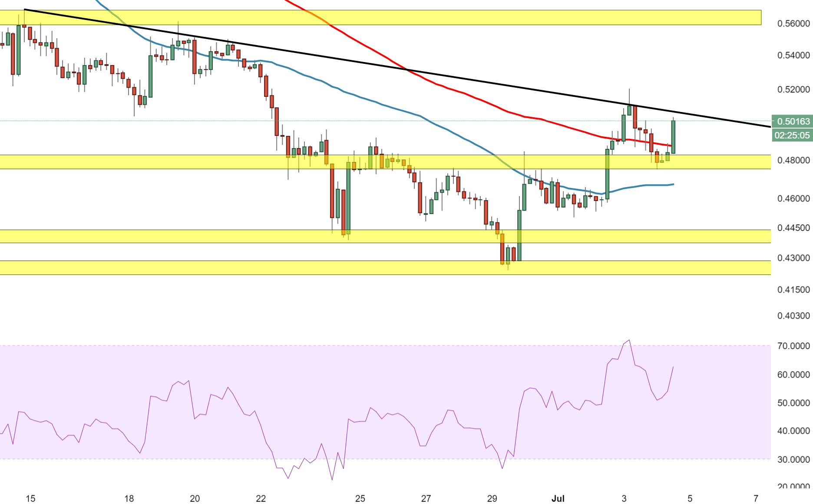
Task: Click the date label 18 on time axis
Action: pos(129,498)
